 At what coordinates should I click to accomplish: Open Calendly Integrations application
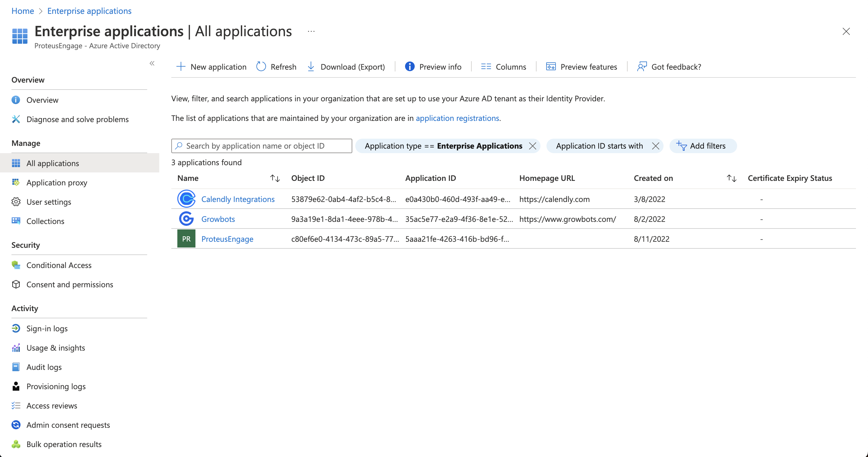(x=238, y=199)
